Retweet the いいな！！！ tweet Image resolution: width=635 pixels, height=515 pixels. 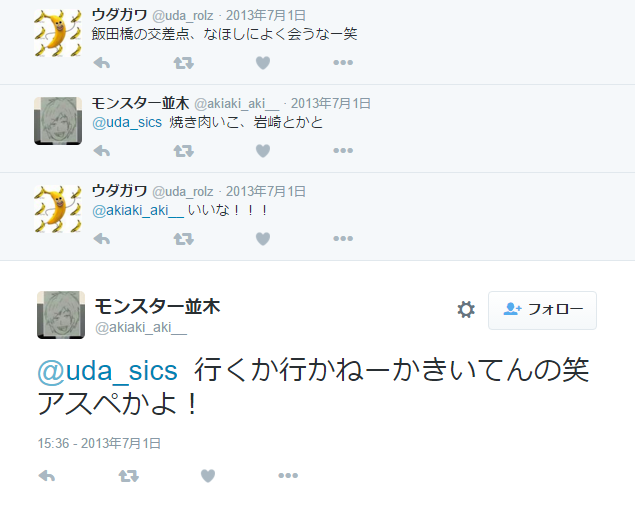click(183, 239)
